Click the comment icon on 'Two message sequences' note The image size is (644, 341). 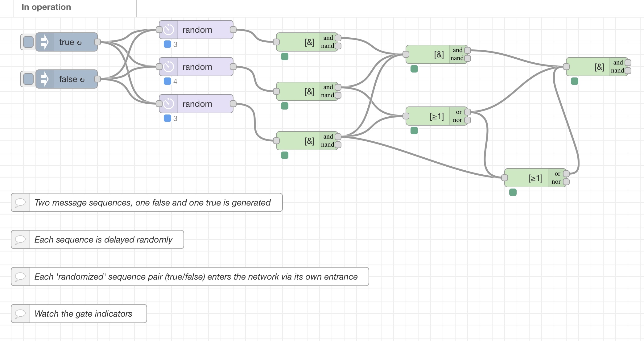pyautogui.click(x=20, y=202)
